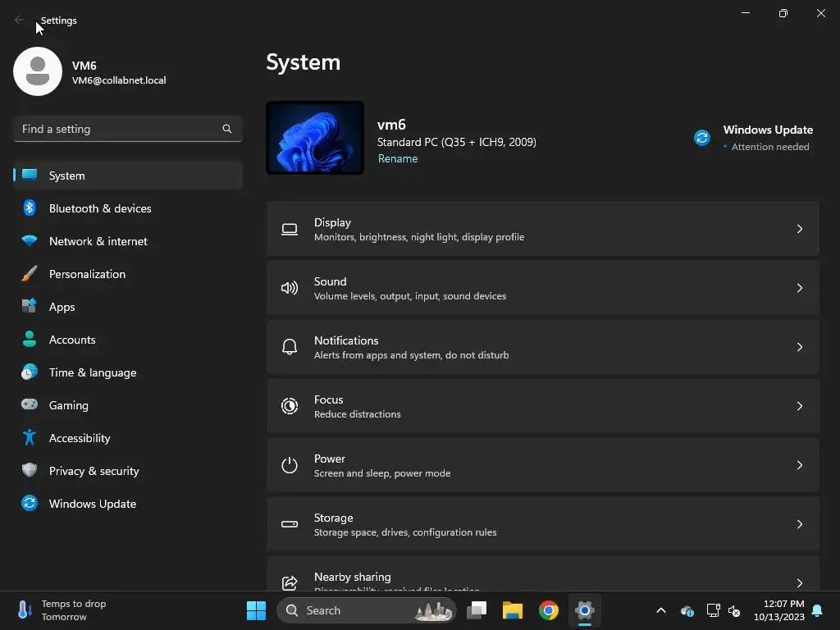Click the muted volume tray icon

734,610
